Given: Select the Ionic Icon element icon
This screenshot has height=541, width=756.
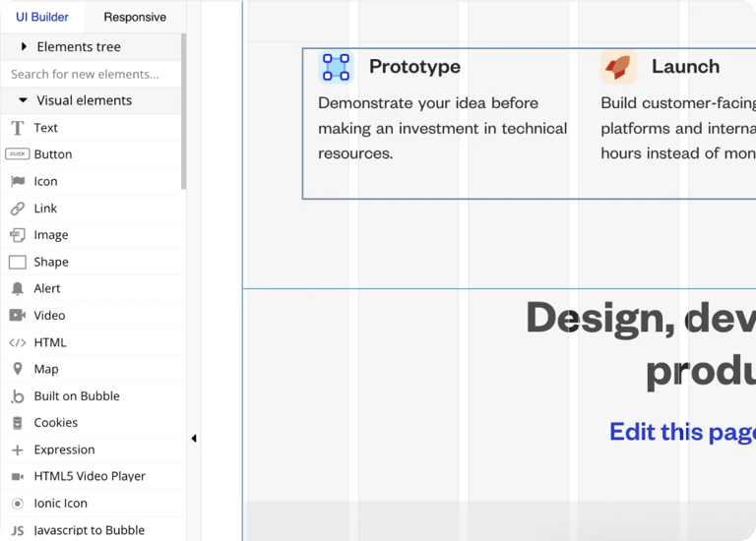Looking at the screenshot, I should coord(18,504).
